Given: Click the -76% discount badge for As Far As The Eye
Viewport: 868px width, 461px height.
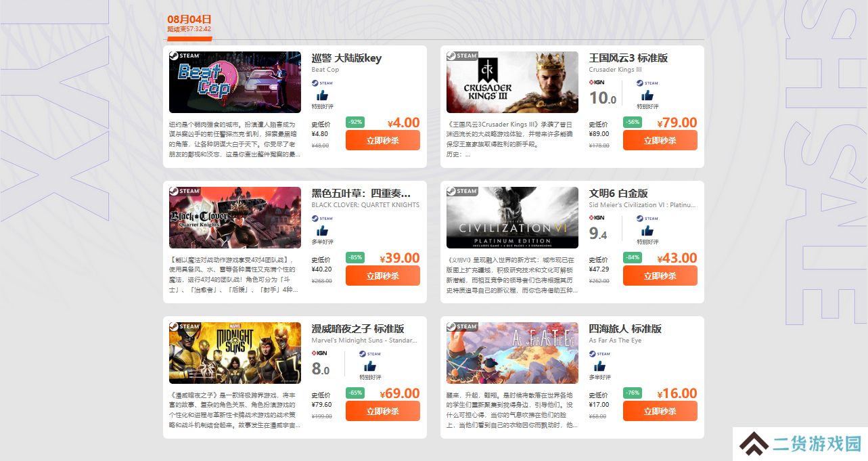Looking at the screenshot, I should point(633,393).
